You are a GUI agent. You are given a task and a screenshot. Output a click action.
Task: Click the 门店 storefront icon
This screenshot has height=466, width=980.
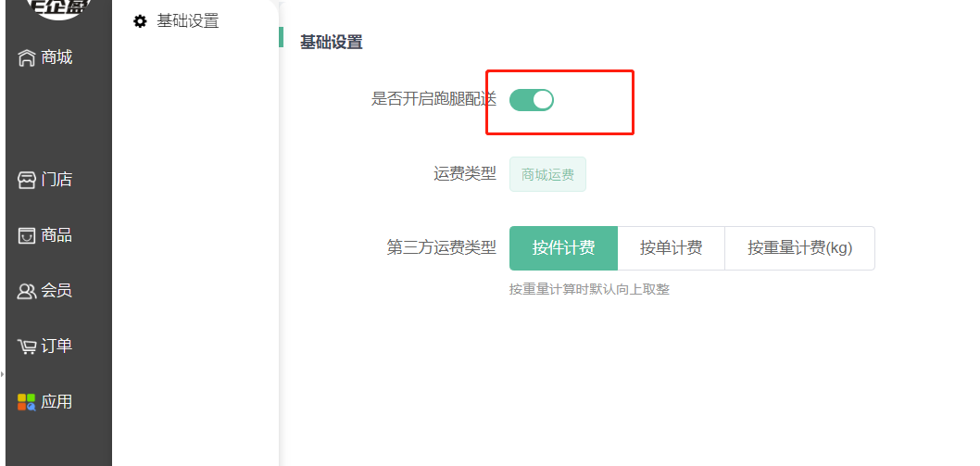pos(27,180)
